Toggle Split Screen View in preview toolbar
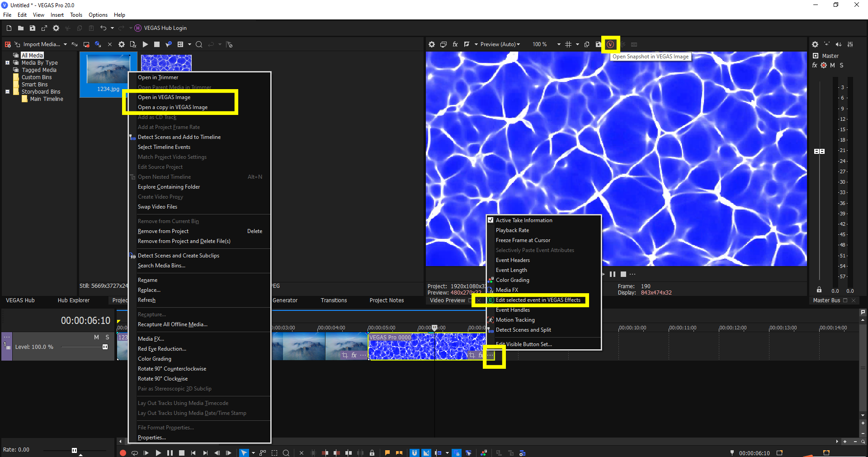Screen dimensions: 868x457 pyautogui.click(x=467, y=44)
